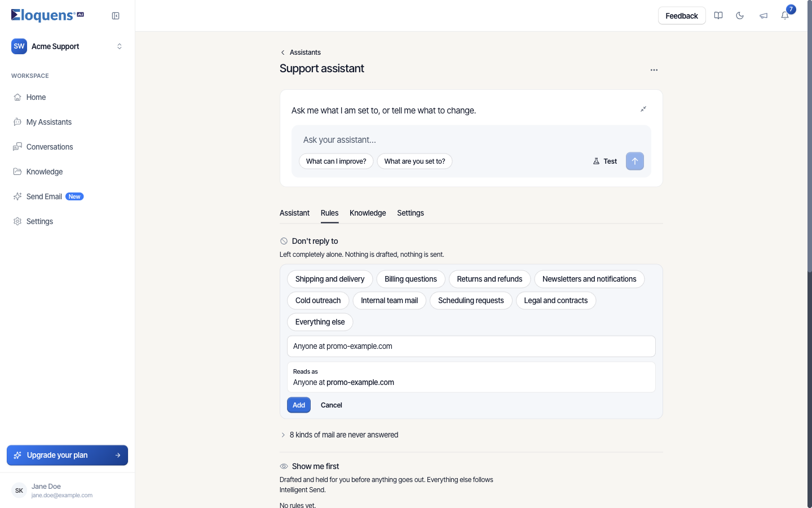Choose the 'What can I improve?' suggestion

coord(336,161)
